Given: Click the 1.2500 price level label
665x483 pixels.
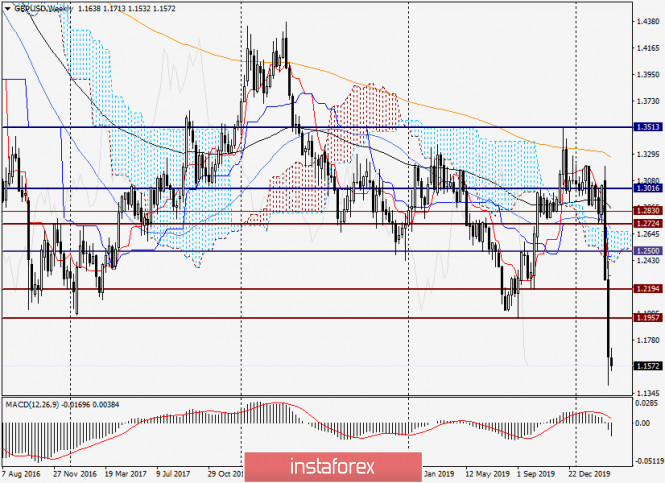Looking at the screenshot, I should [x=648, y=251].
